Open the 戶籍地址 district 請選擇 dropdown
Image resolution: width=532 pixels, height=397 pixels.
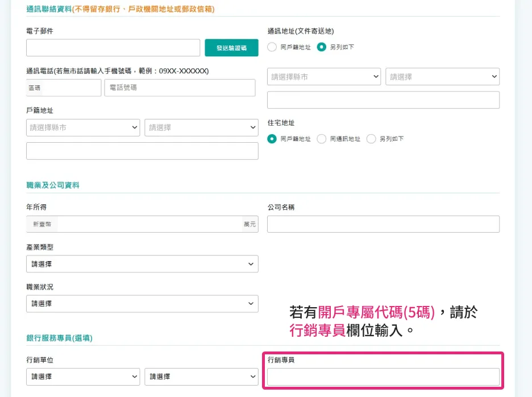201,127
